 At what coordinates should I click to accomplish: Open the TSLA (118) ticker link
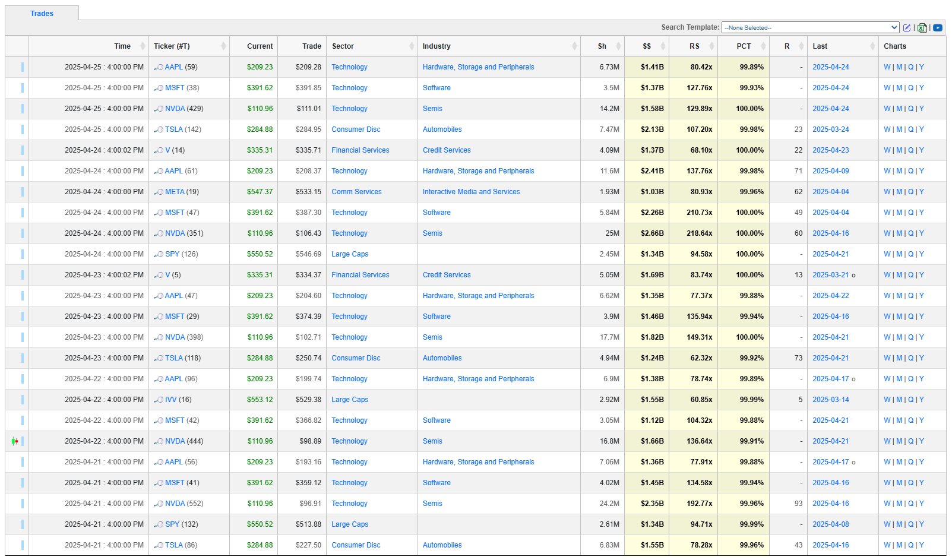tap(174, 358)
